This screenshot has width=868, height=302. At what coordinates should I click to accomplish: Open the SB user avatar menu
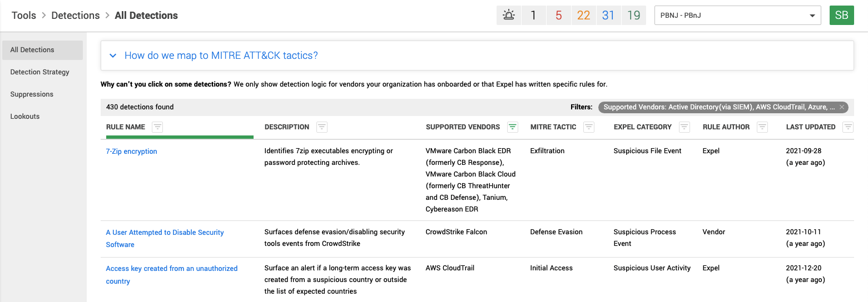pos(842,15)
